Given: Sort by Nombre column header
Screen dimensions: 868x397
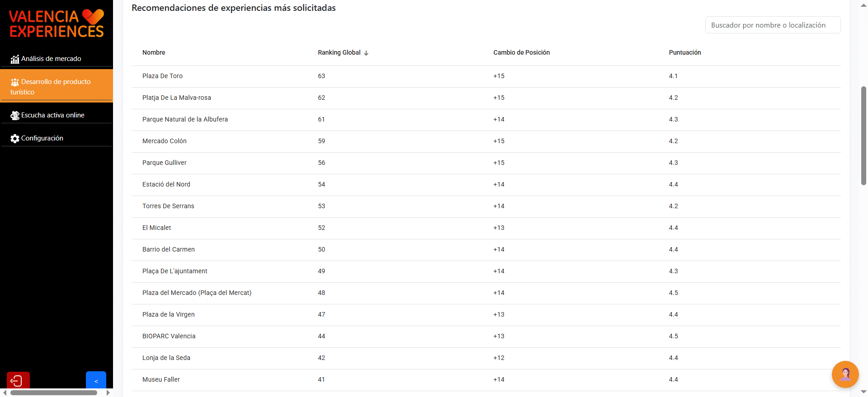Looking at the screenshot, I should pyautogui.click(x=154, y=52).
